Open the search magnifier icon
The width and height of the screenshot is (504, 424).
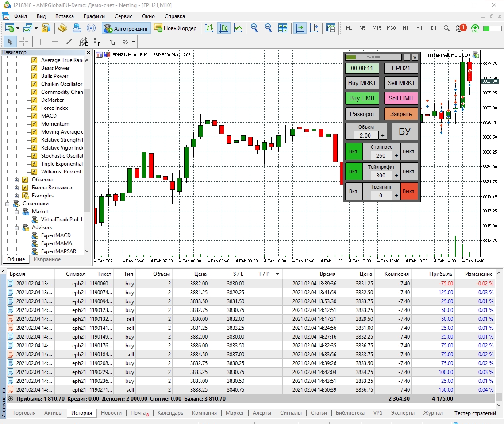[x=446, y=28]
